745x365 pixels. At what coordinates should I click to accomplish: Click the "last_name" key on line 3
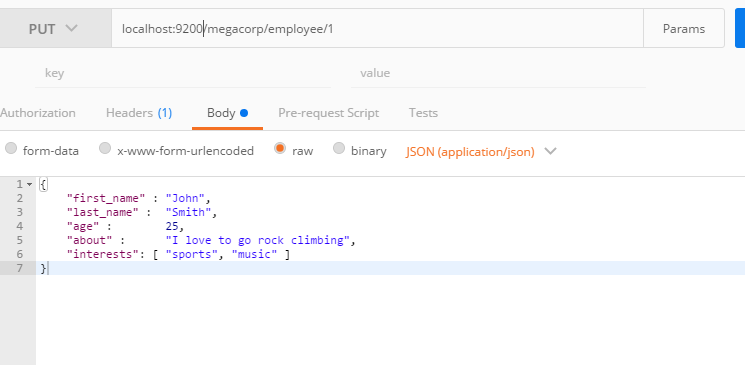103,212
